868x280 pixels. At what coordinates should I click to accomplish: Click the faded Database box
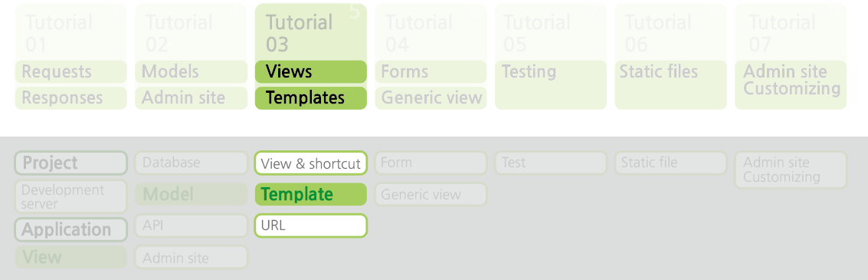pos(191,163)
